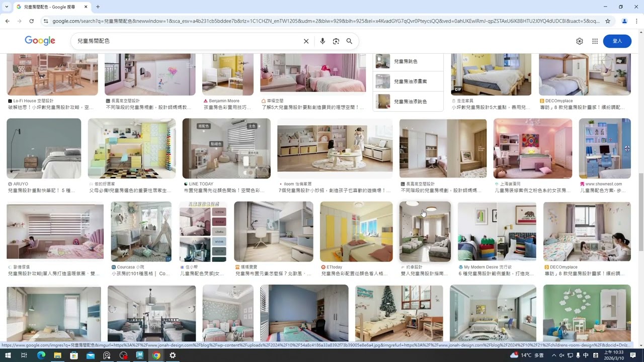Open Microsoft Store from taskbar
The height and width of the screenshot is (362, 644).
pyautogui.click(x=74, y=355)
